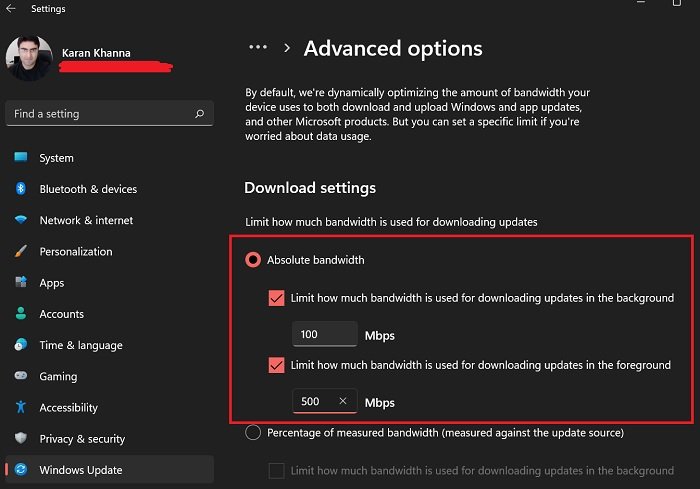
Task: Click the back arrow in Settings
Action: coord(11,9)
